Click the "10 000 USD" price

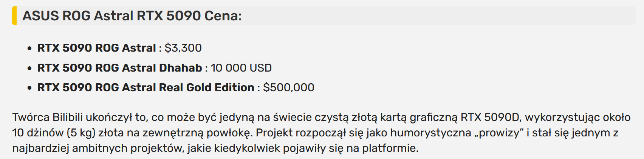point(241,68)
